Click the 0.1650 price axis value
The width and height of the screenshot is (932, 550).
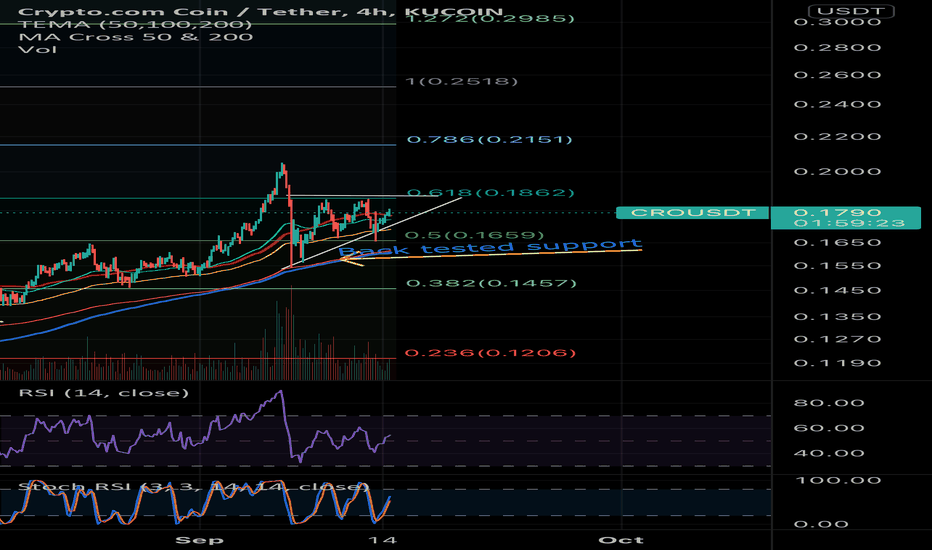coord(837,243)
